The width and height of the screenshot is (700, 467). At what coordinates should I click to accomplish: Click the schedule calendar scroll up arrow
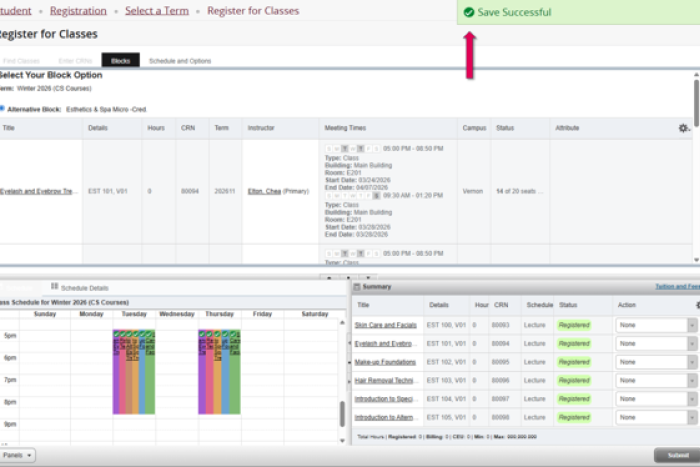[342, 322]
